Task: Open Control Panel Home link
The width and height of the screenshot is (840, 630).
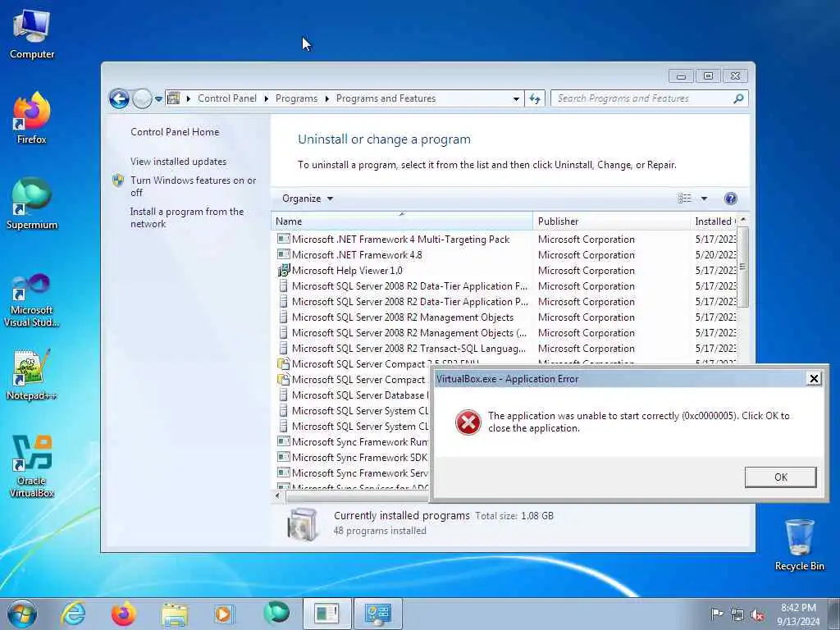Action: click(x=175, y=132)
